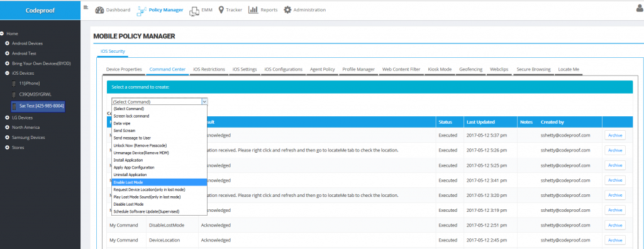This screenshot has height=249, width=644.
Task: Expand the North America group
Action: coord(8,128)
